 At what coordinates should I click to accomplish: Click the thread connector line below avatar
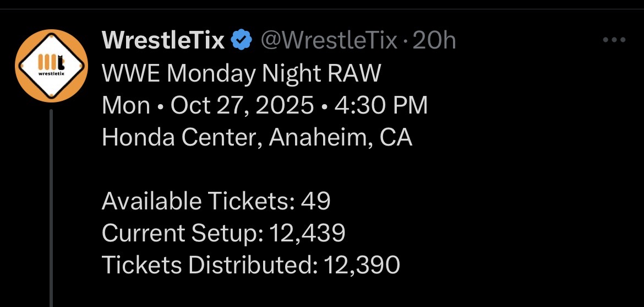point(52,209)
